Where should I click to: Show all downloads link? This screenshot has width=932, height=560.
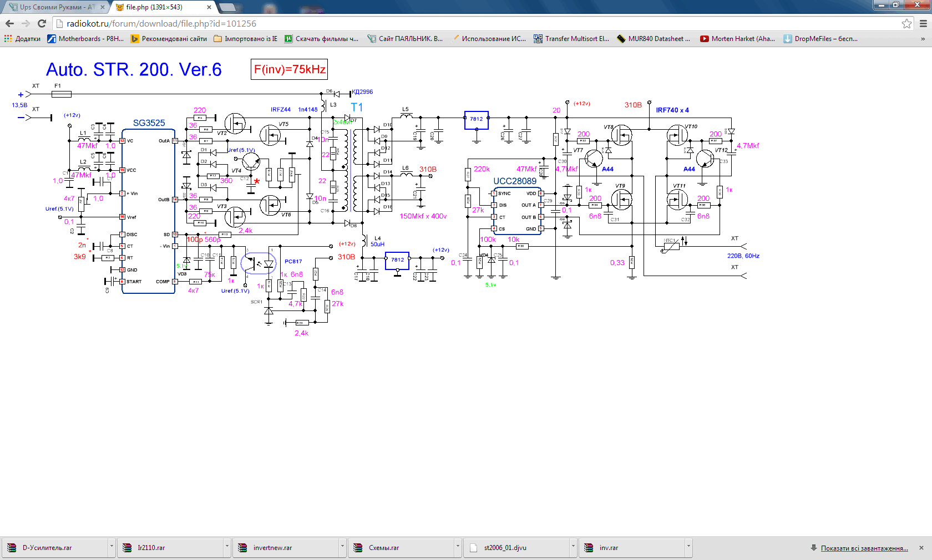click(864, 548)
